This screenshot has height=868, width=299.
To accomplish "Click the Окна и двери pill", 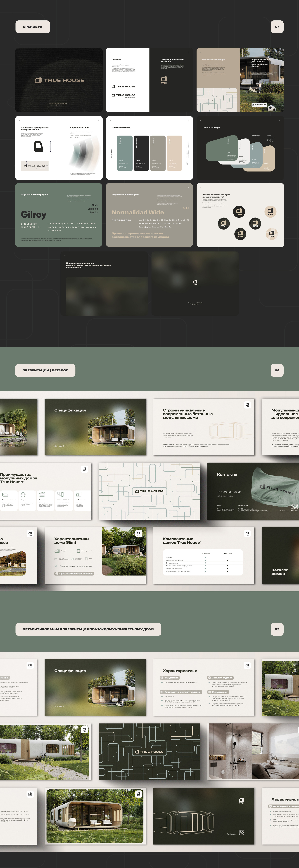I will pos(218,692).
